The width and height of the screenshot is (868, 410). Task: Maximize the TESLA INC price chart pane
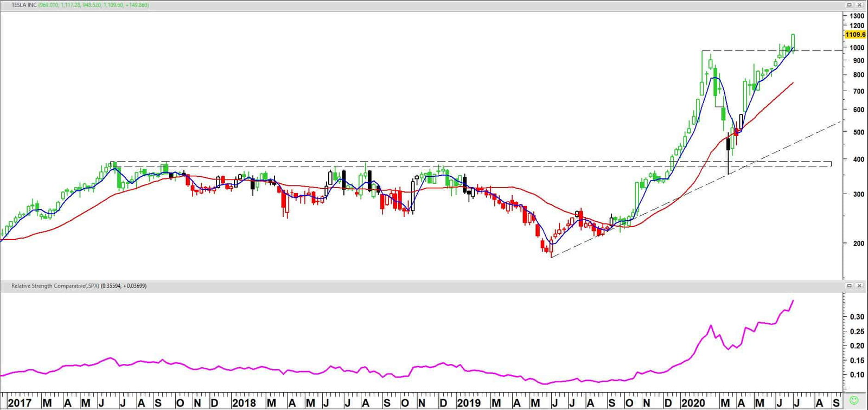coord(850,5)
